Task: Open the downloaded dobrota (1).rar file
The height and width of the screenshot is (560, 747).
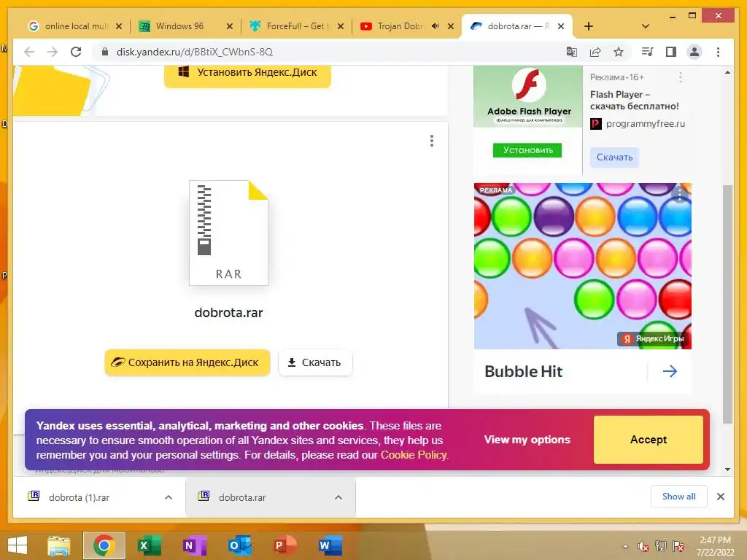Action: pyautogui.click(x=78, y=497)
